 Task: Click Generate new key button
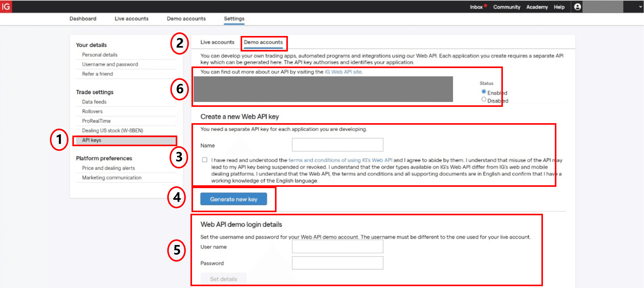(x=234, y=199)
